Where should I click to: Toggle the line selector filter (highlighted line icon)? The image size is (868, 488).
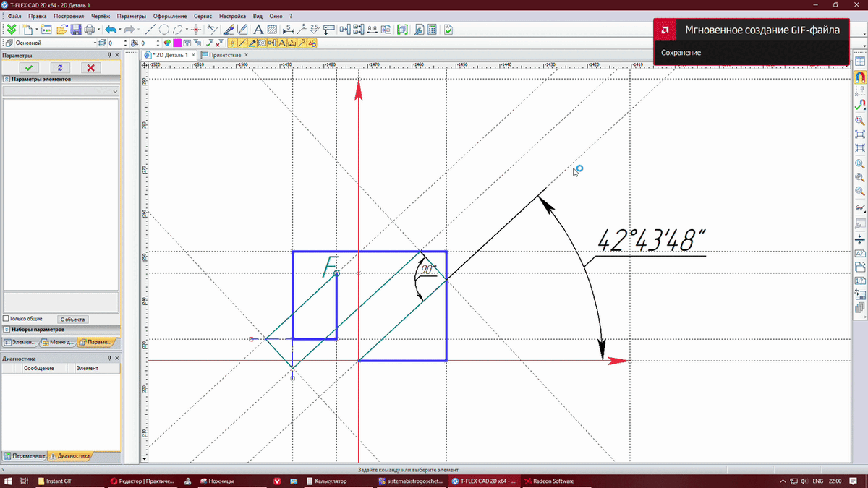[242, 43]
